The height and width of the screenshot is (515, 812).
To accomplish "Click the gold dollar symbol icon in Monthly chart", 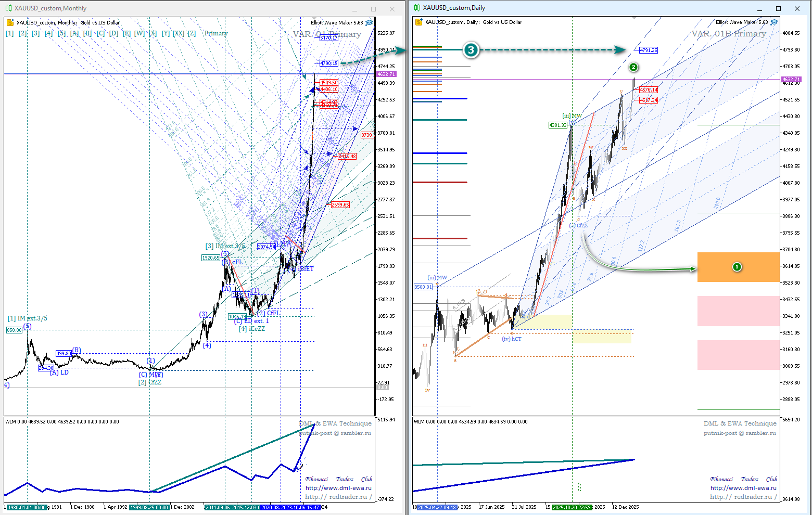I will pyautogui.click(x=10, y=23).
